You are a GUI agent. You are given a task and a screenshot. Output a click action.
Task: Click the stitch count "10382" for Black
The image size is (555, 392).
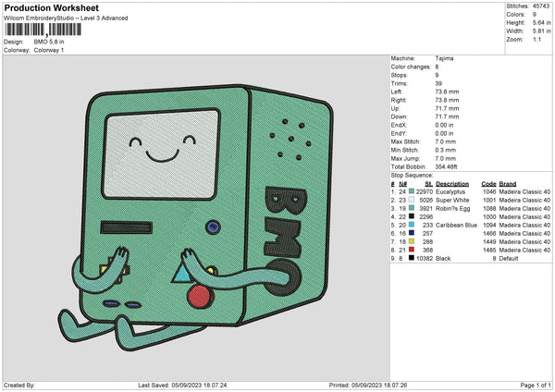[x=425, y=259]
